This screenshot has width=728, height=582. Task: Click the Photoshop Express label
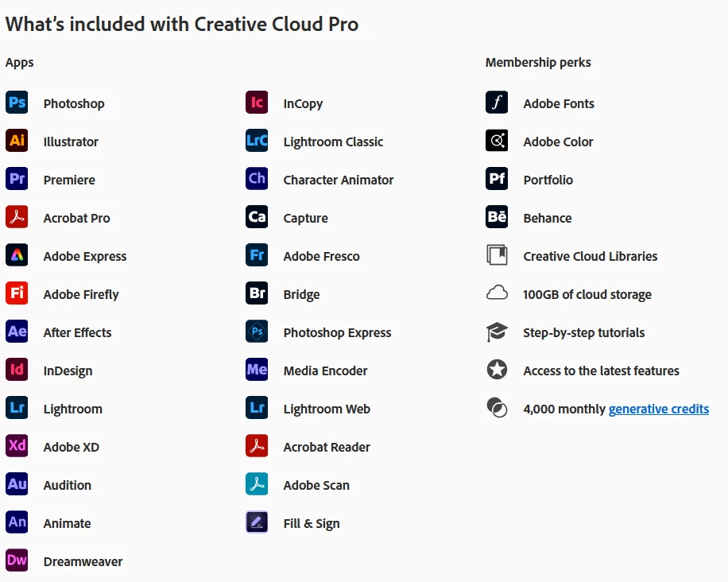point(338,332)
